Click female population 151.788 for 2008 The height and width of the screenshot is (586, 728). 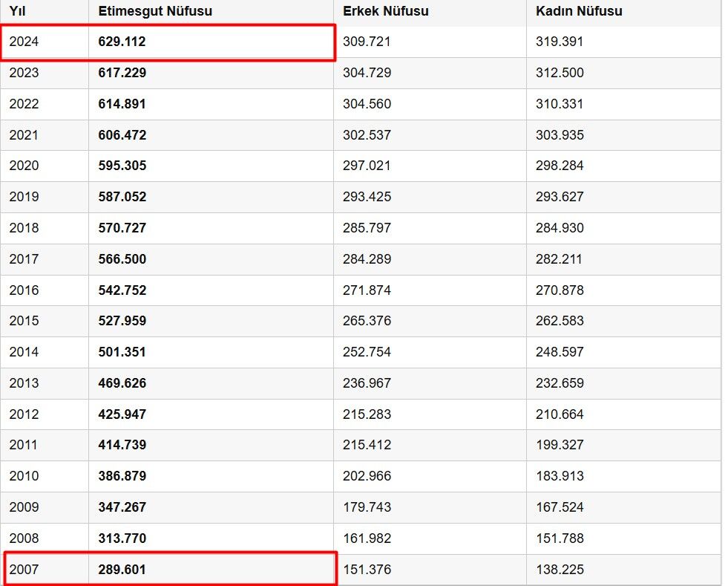coord(560,538)
